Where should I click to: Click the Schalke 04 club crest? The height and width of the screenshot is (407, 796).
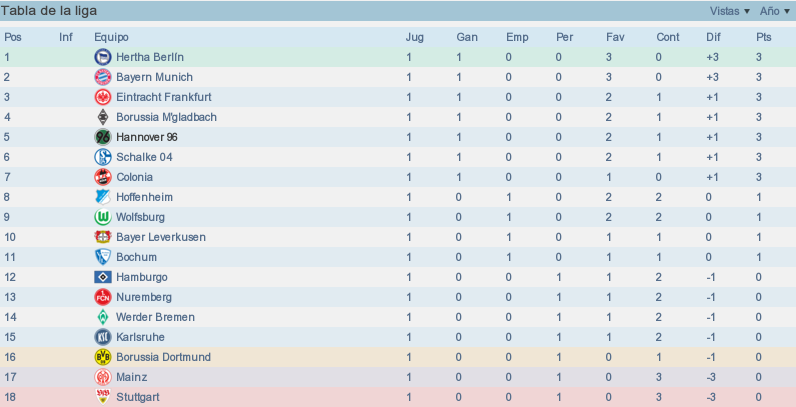[x=103, y=157]
